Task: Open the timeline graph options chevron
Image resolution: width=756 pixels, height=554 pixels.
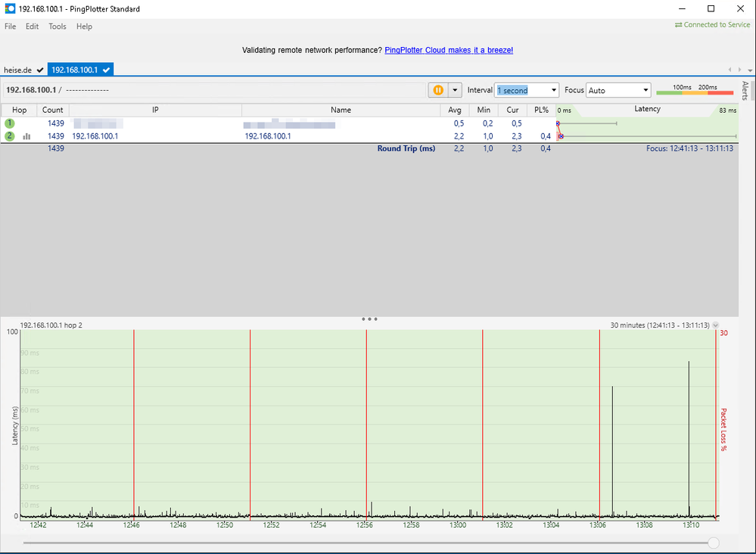Action: [x=714, y=325]
